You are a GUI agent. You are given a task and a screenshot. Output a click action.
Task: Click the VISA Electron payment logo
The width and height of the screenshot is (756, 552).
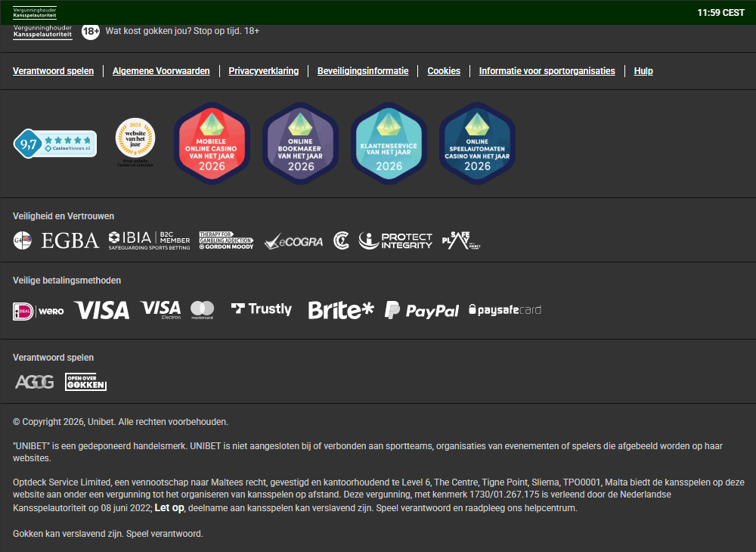tap(160, 310)
